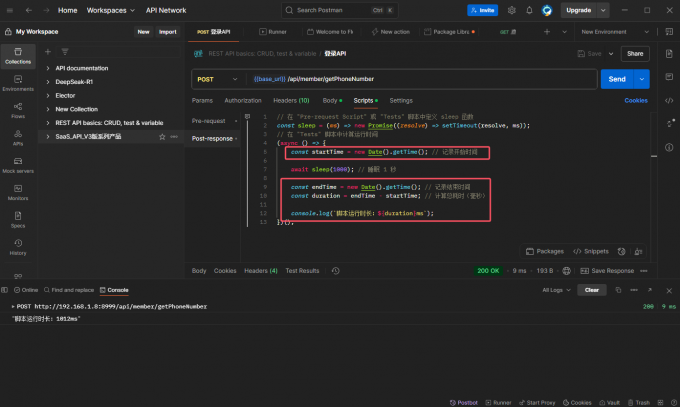Open the Test Results response tab

tap(302, 271)
